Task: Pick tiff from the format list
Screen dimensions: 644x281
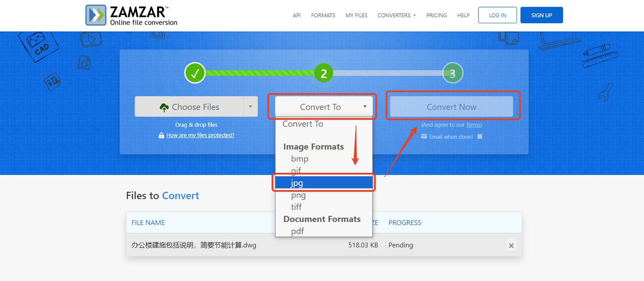Action: pos(324,207)
